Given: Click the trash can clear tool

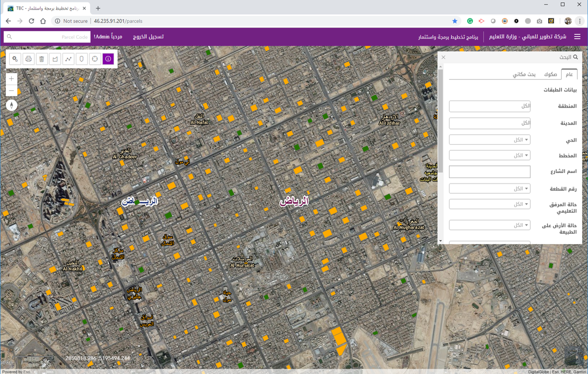Looking at the screenshot, I should tap(41, 59).
